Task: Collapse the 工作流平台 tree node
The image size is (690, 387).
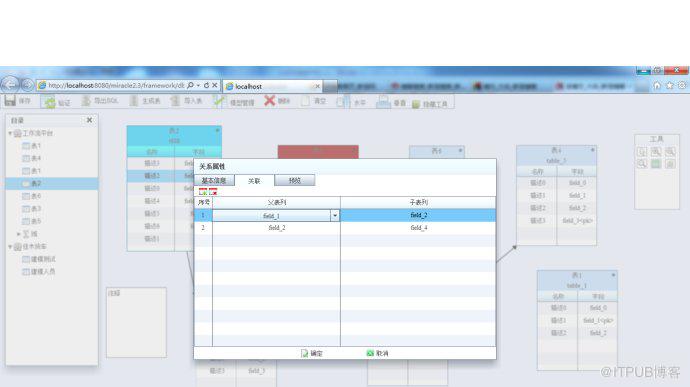Action: (10, 133)
